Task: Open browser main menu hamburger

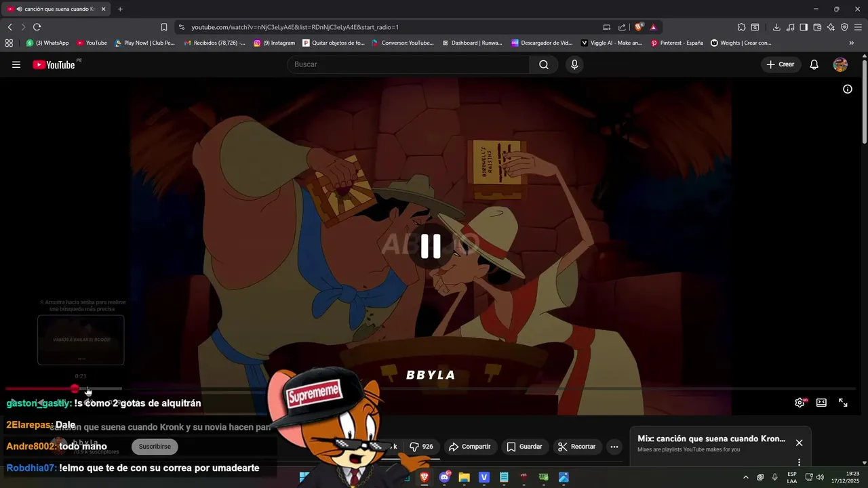Action: coord(858,27)
